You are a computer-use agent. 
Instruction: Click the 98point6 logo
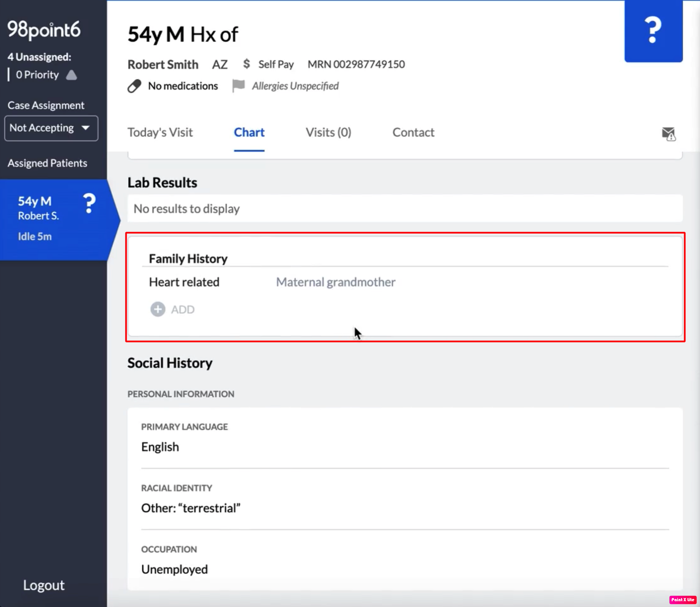pyautogui.click(x=44, y=29)
